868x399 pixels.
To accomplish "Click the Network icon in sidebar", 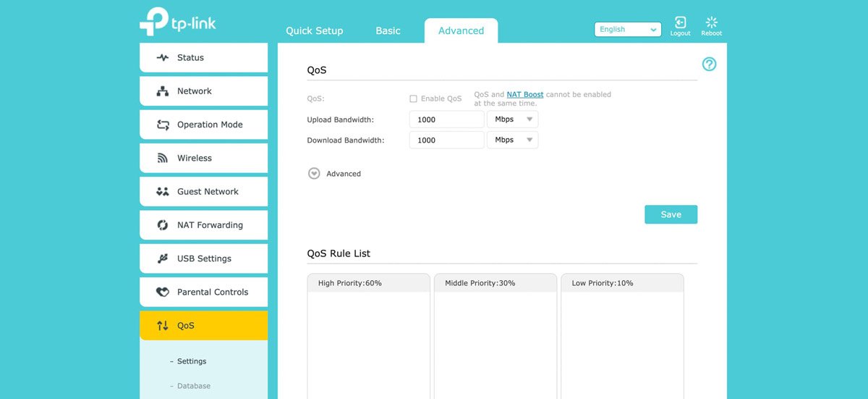I will (x=163, y=91).
